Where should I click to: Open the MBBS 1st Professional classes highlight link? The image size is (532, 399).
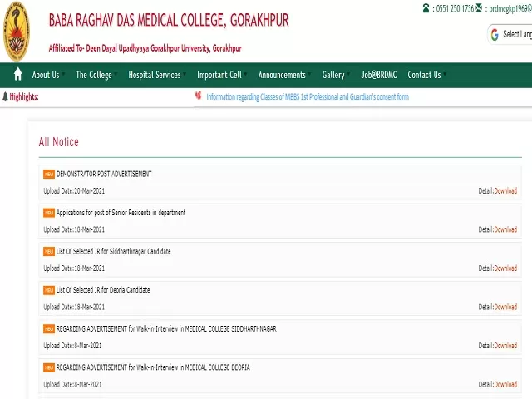click(308, 96)
